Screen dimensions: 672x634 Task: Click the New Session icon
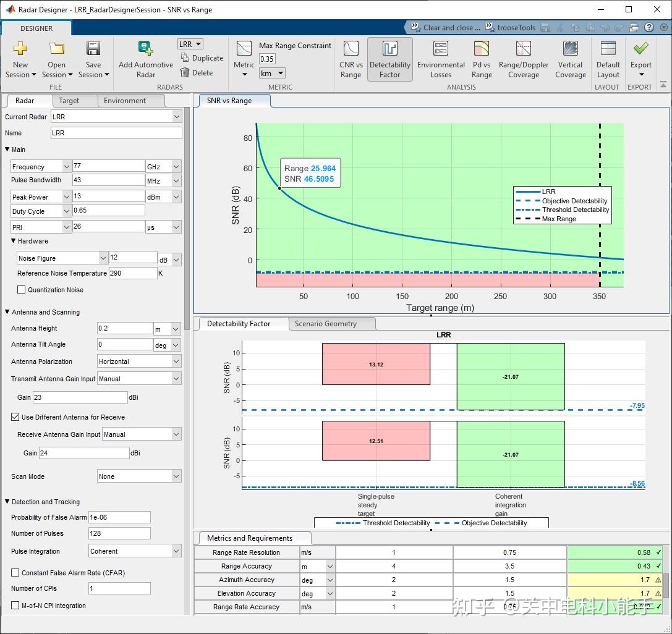(x=20, y=49)
